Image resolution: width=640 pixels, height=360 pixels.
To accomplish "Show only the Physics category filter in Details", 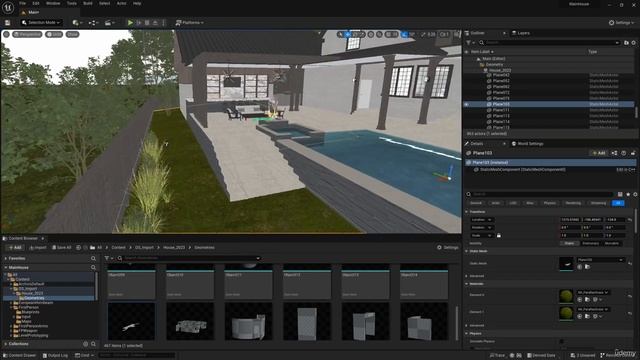I will point(550,203).
